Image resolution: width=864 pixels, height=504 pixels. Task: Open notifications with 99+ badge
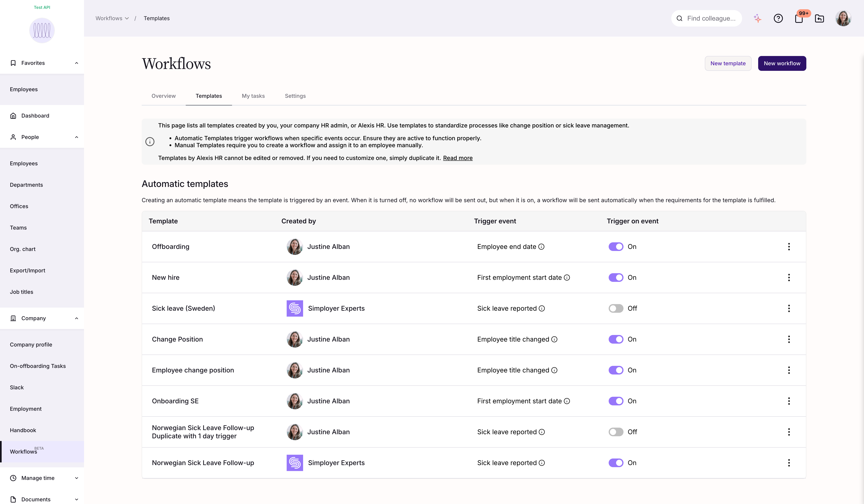coord(799,19)
